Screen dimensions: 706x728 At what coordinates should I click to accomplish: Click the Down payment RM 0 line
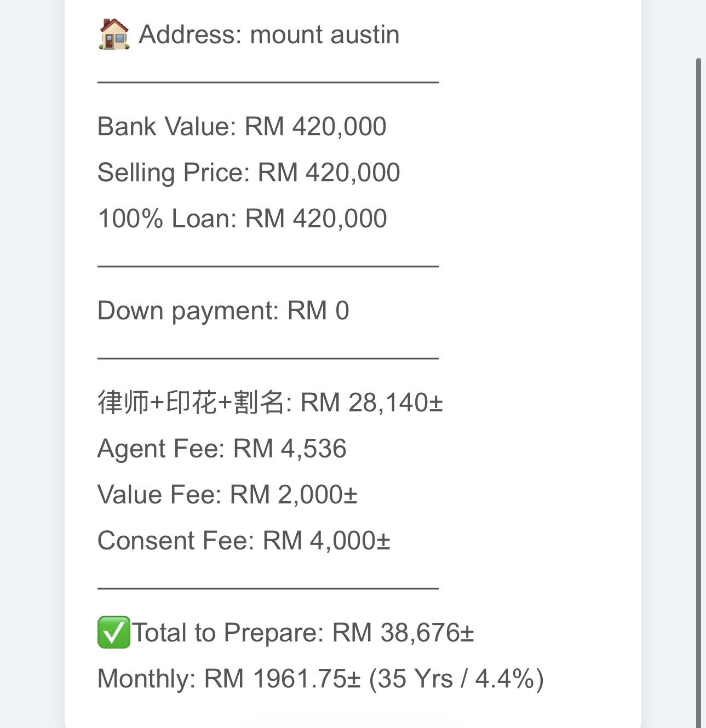(223, 311)
